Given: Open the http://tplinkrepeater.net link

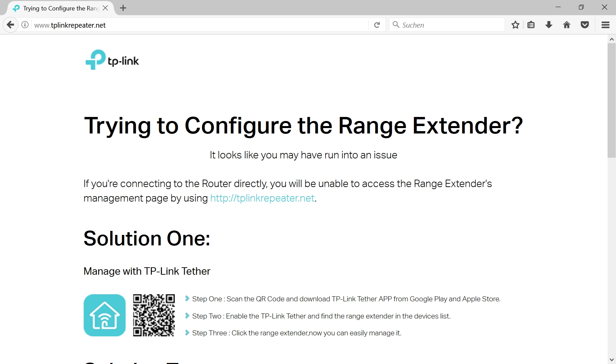Looking at the screenshot, I should tap(262, 198).
